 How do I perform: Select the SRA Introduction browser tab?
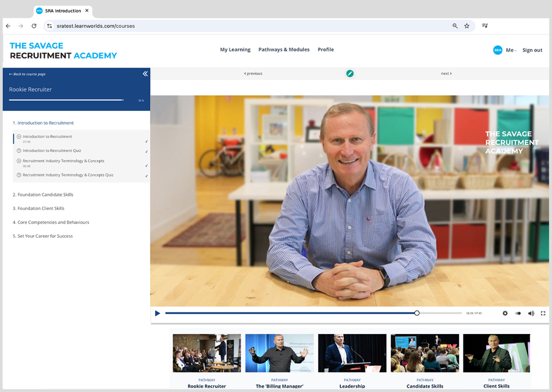[x=63, y=11]
